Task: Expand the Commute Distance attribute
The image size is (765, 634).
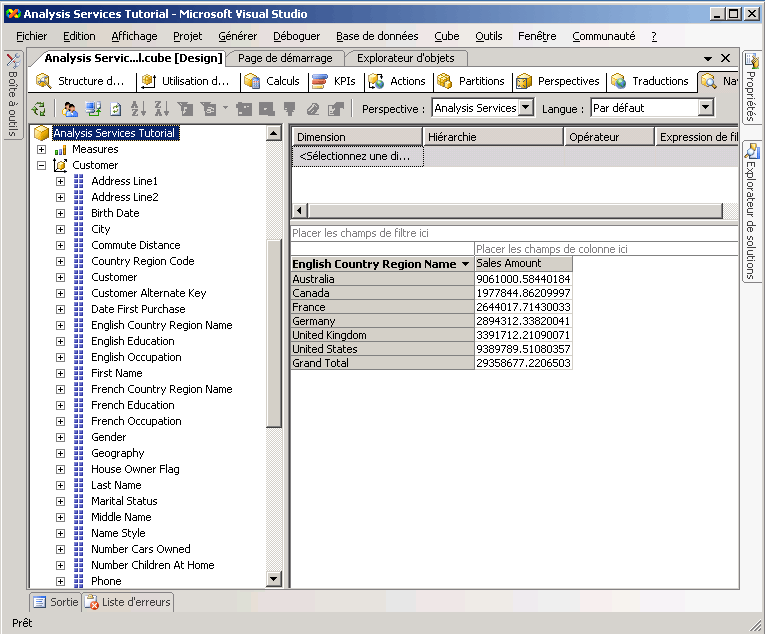Action: [x=60, y=245]
